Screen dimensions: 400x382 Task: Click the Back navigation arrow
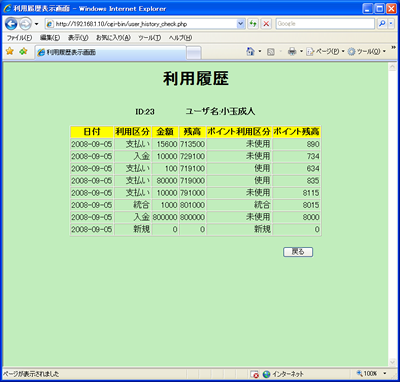[x=11, y=24]
